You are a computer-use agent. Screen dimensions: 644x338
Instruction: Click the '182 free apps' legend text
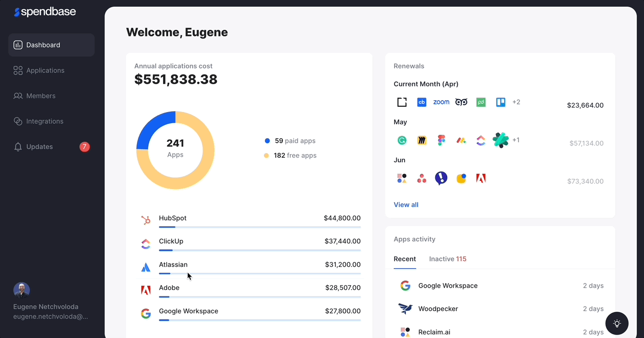click(x=295, y=156)
